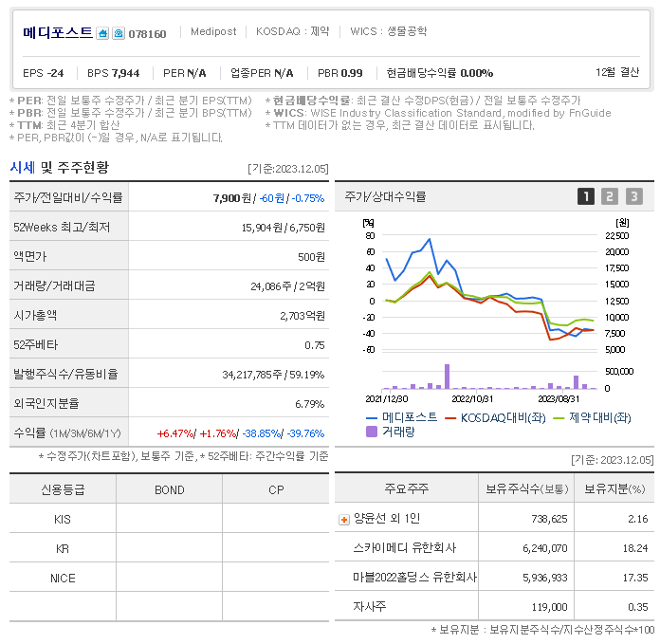The width and height of the screenshot is (660, 644).
Task: Select shares held 6,240,070
Action: (545, 548)
